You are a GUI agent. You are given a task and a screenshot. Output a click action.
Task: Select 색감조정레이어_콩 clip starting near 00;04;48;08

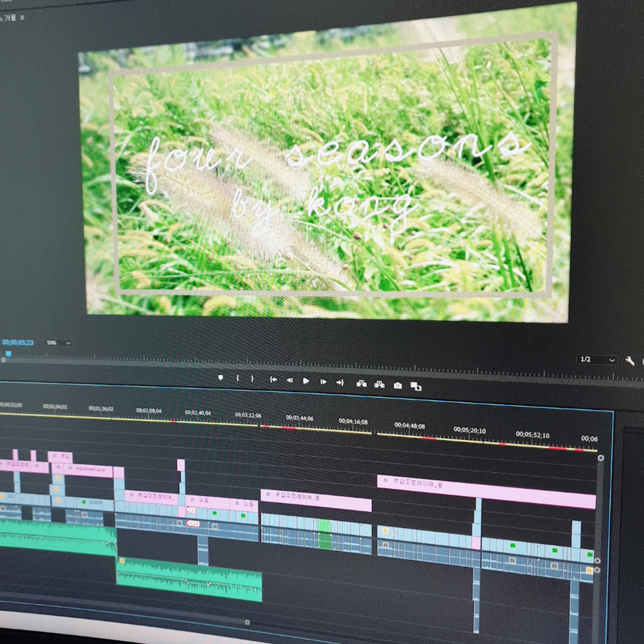[x=486, y=491]
